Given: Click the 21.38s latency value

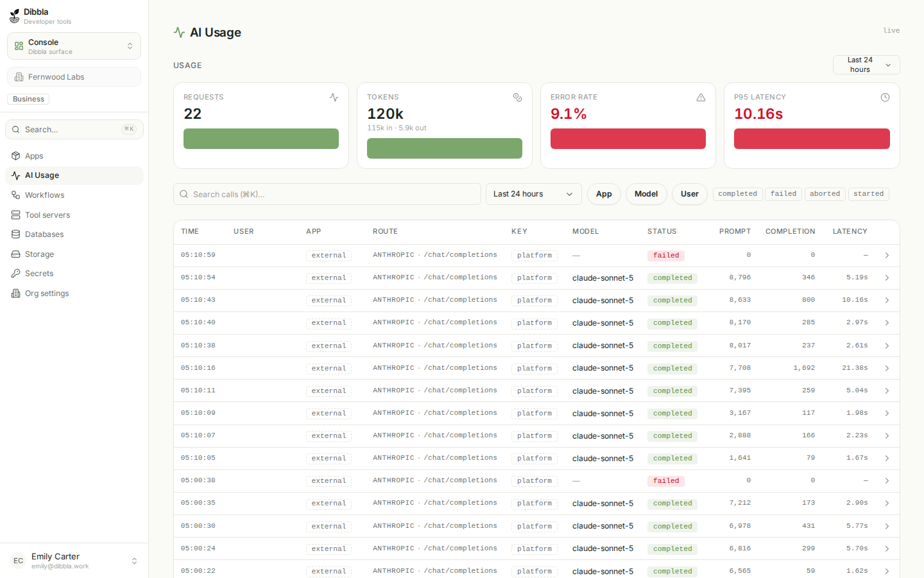Looking at the screenshot, I should click(x=855, y=368).
